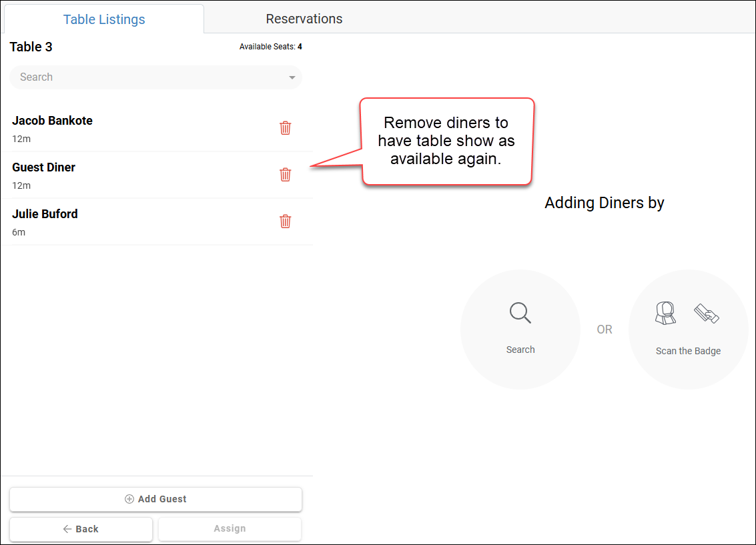Open the Reservations tab
The height and width of the screenshot is (545, 756).
point(304,19)
